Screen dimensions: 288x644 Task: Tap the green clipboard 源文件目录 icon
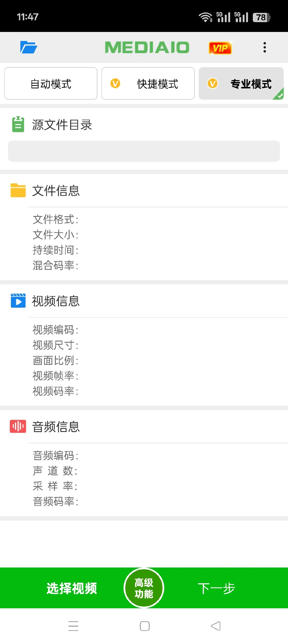18,124
